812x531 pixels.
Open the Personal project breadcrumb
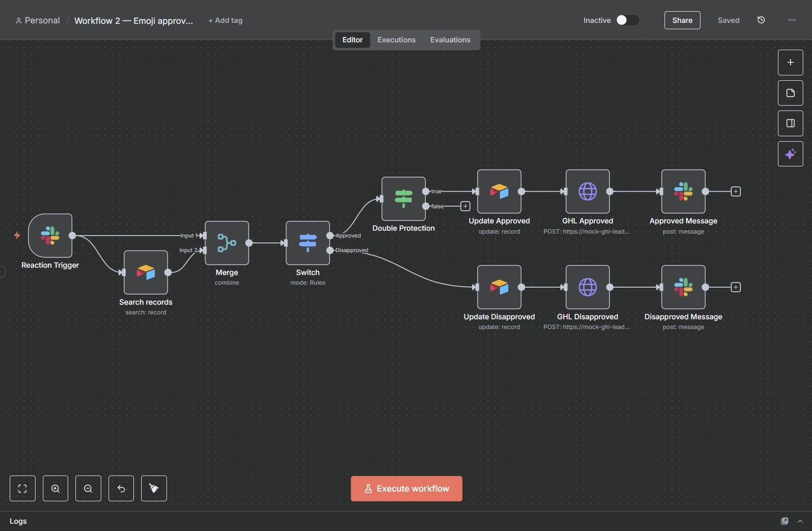[x=37, y=20]
